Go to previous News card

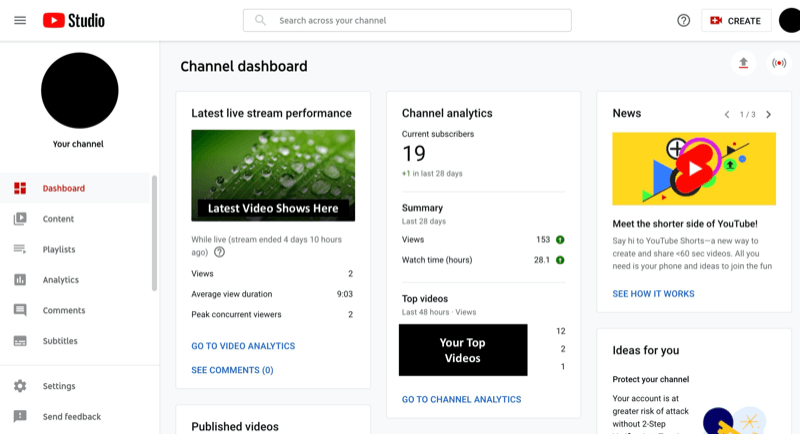[727, 115]
